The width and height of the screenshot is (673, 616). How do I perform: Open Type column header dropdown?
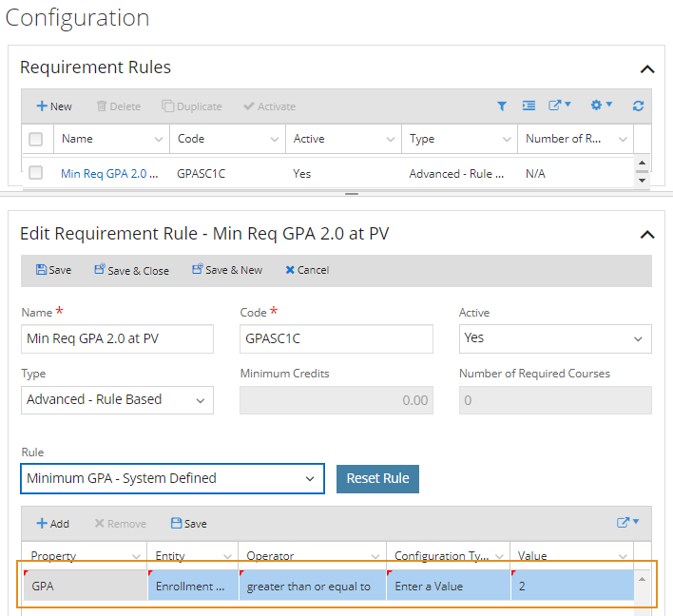507,139
